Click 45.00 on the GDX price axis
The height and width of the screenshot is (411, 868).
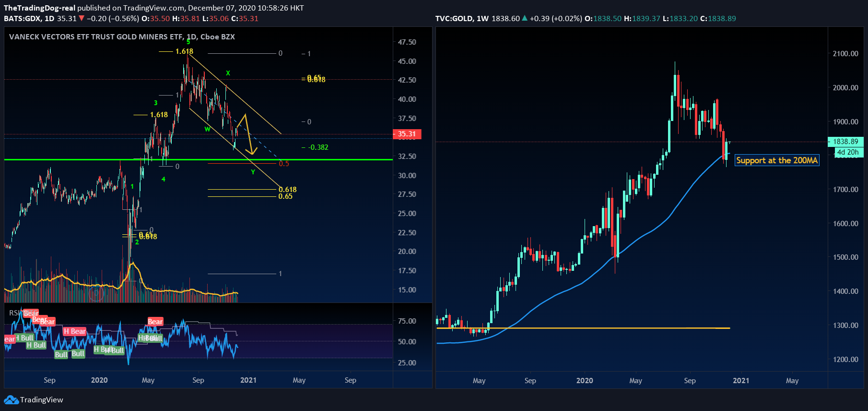407,61
